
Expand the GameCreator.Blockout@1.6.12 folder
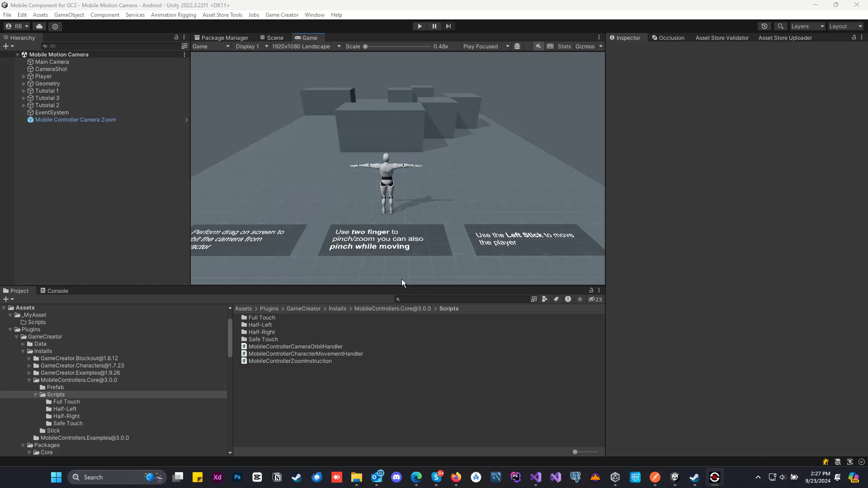point(29,358)
